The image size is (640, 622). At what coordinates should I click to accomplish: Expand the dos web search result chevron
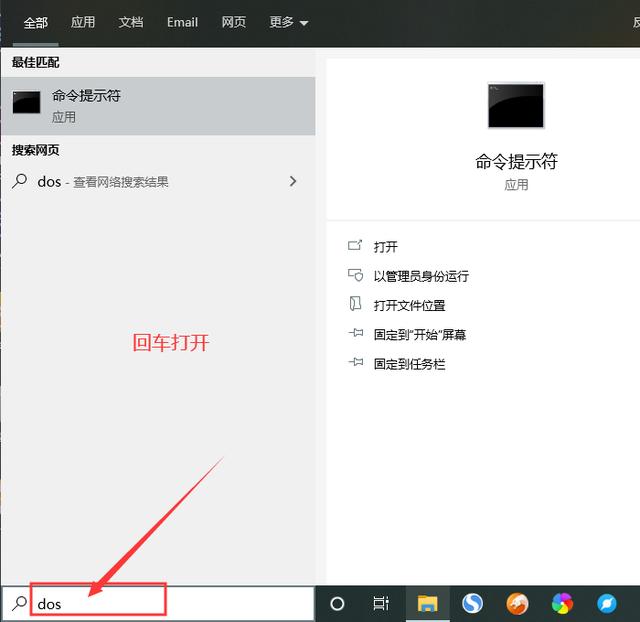coord(293,181)
